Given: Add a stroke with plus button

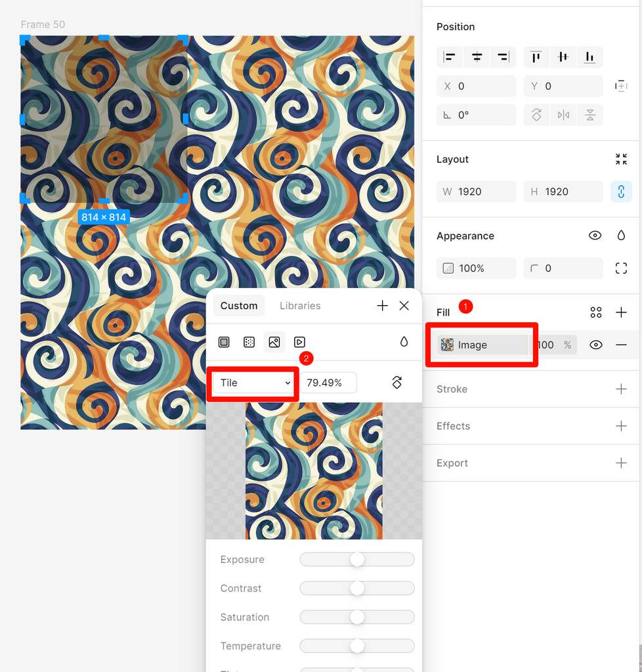Looking at the screenshot, I should [x=621, y=389].
